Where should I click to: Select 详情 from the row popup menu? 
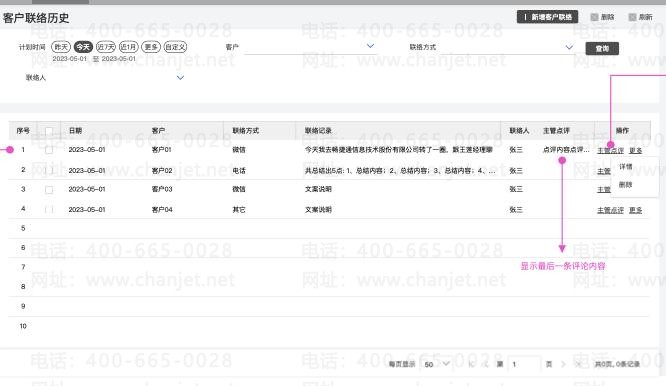[x=625, y=166]
